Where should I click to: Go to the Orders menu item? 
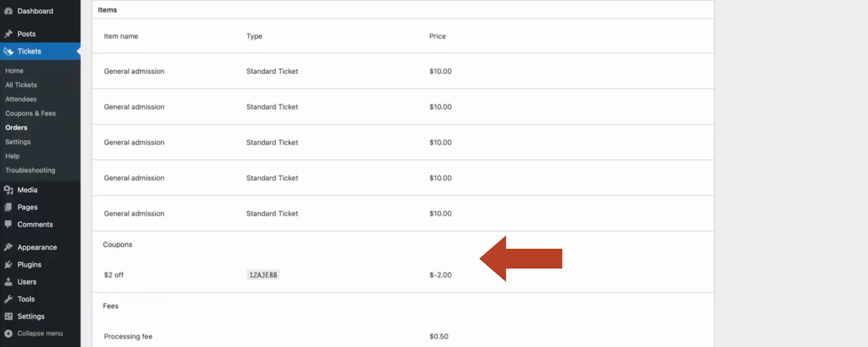(x=16, y=127)
